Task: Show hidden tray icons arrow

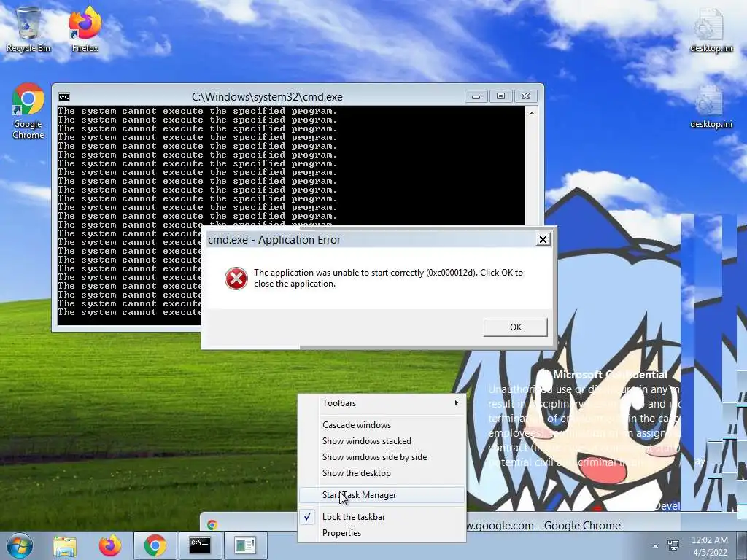Action: click(x=656, y=546)
